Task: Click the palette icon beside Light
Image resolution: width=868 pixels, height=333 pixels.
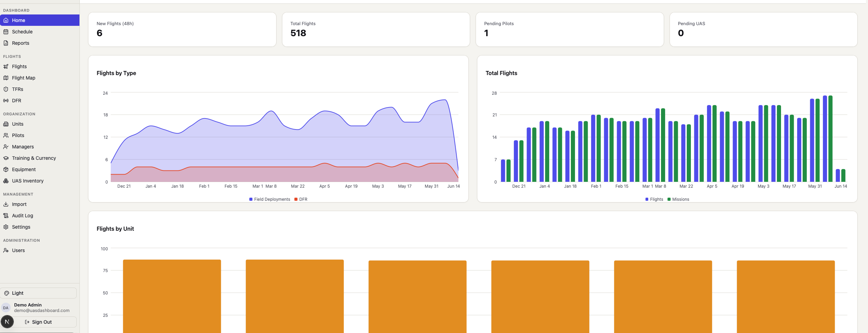Action: pos(7,293)
